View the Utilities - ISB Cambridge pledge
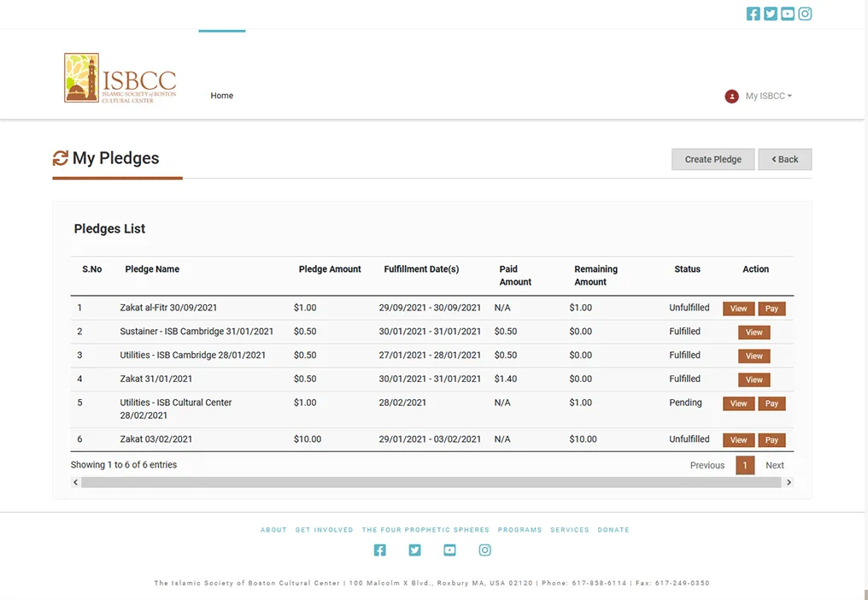868x600 pixels. (754, 356)
